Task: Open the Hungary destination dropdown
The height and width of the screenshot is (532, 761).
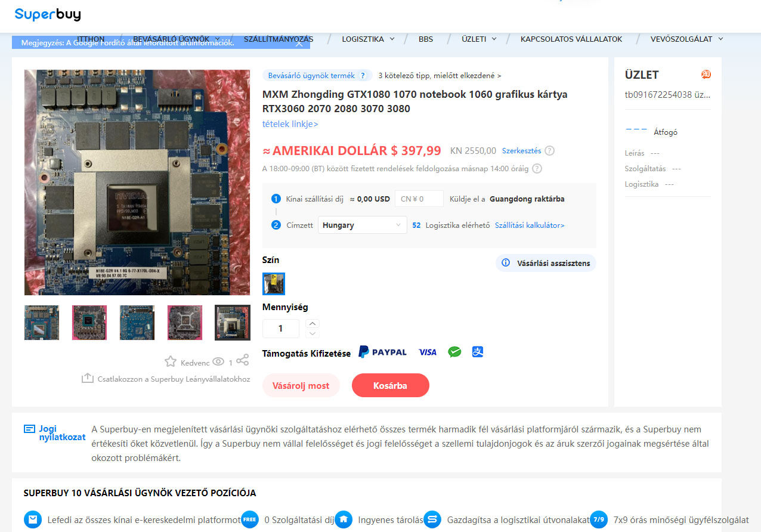Action: [363, 225]
